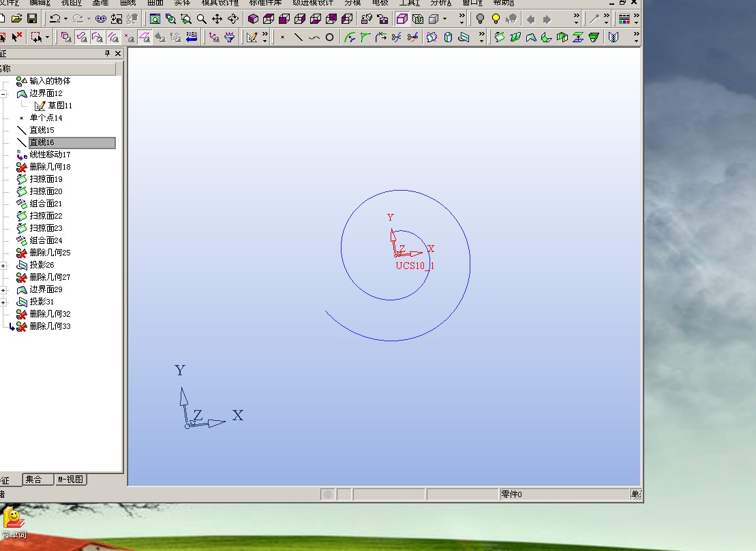Click the 零件0 status bar field
The width and height of the screenshot is (756, 551).
(564, 494)
